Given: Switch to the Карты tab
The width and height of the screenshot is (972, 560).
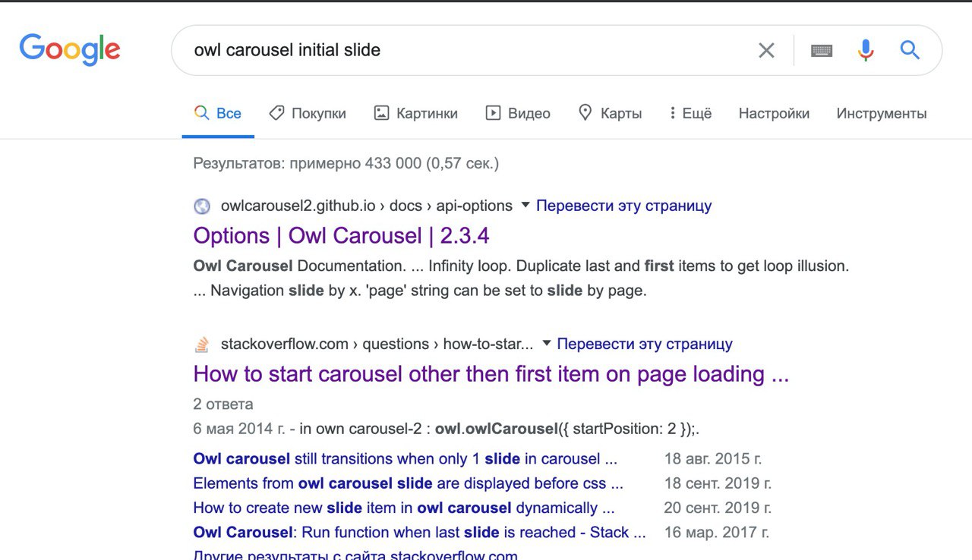Looking at the screenshot, I should click(610, 114).
